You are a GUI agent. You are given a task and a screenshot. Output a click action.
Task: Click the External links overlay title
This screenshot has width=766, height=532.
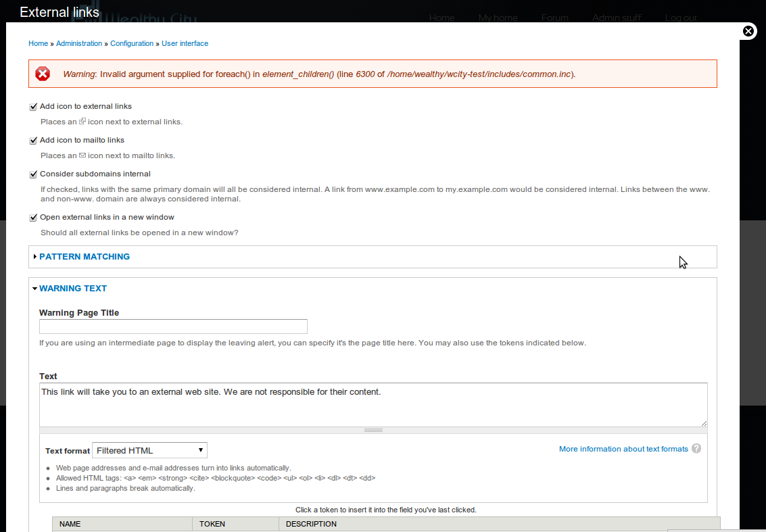59,12
